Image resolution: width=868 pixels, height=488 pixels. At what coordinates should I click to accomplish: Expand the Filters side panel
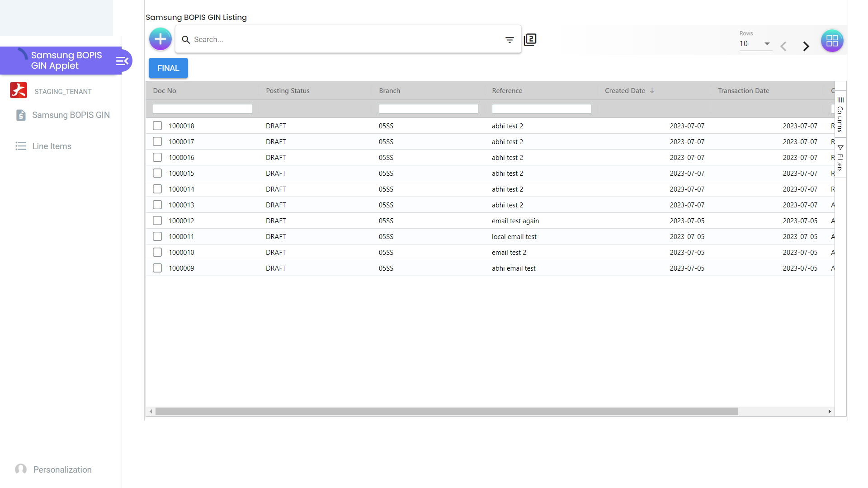pyautogui.click(x=840, y=158)
